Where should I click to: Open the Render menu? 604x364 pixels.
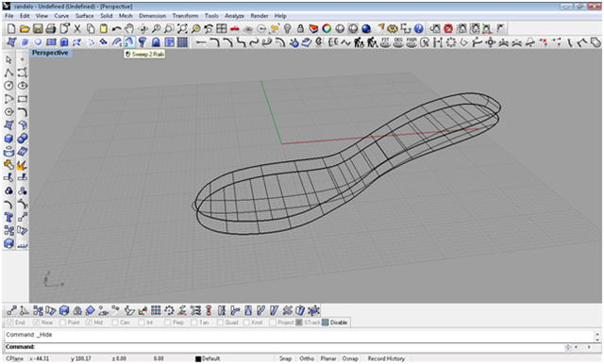[260, 16]
